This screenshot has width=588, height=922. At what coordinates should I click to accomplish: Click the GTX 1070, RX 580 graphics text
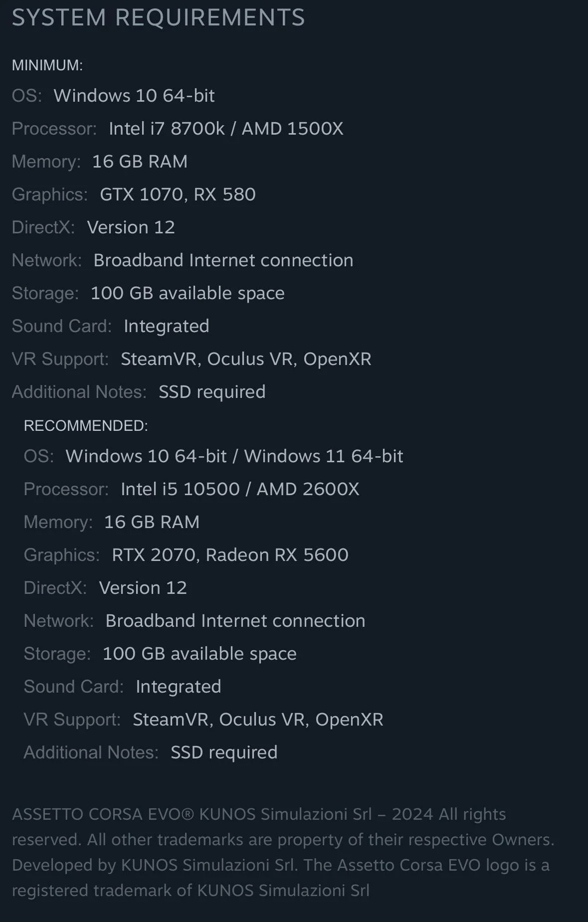(178, 194)
